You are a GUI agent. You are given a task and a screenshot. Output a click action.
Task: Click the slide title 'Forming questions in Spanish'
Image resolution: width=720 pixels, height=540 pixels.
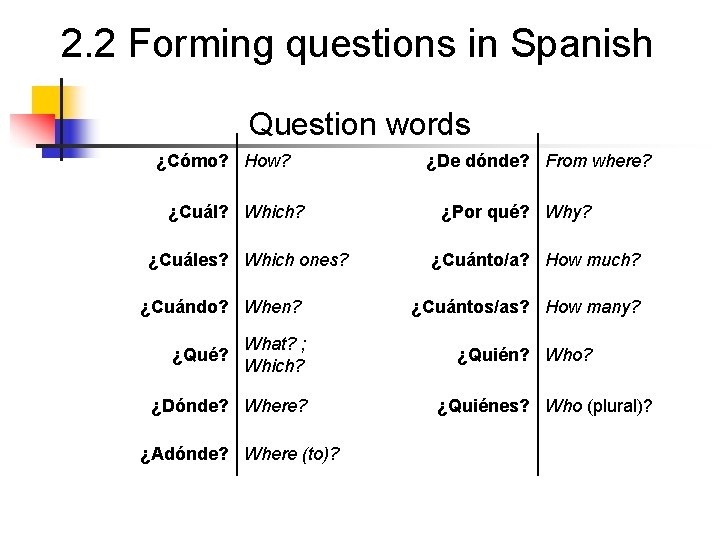click(356, 45)
